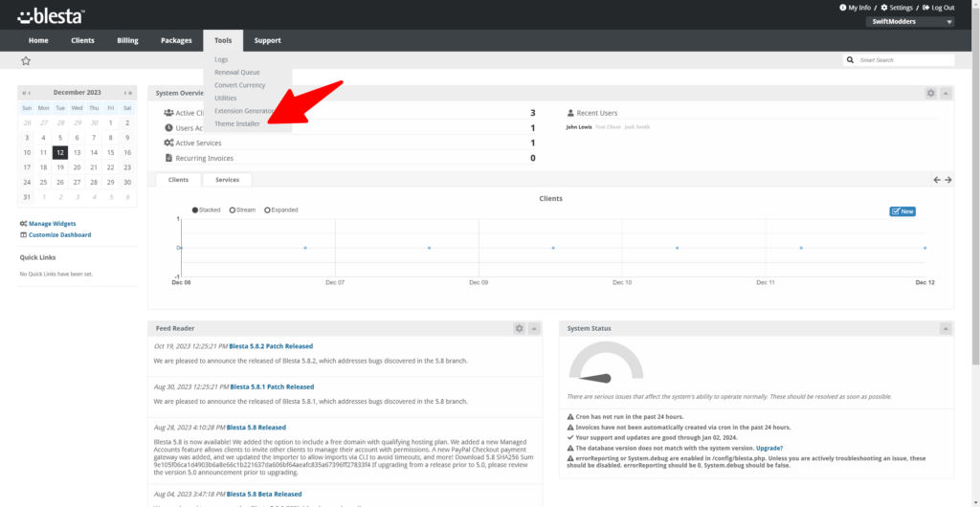Click the Blesta logo
Image resolution: width=980 pixels, height=507 pixels.
52,15
